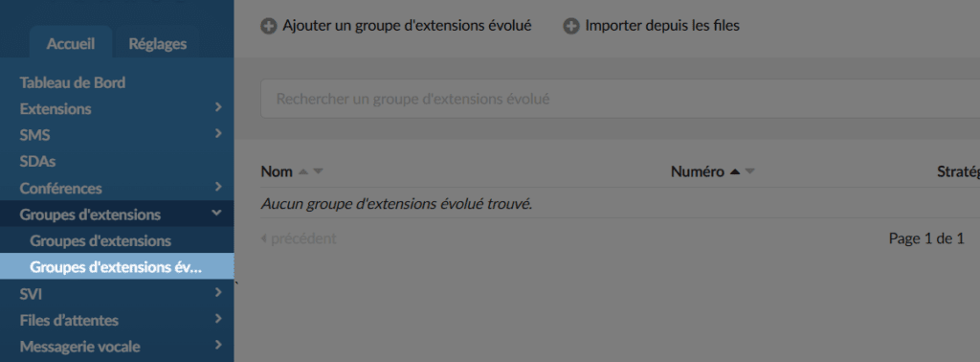Switch to the Réglages tab

tap(158, 44)
